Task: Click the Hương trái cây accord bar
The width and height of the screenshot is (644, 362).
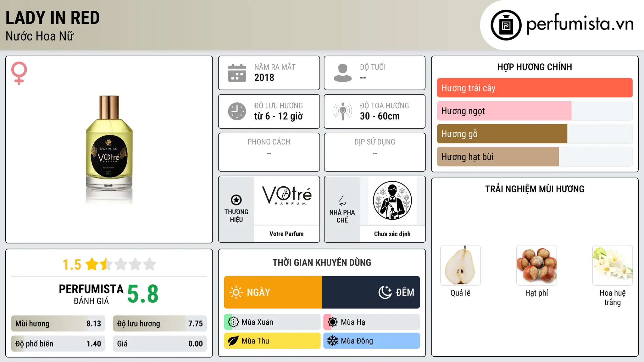Action: [535, 88]
